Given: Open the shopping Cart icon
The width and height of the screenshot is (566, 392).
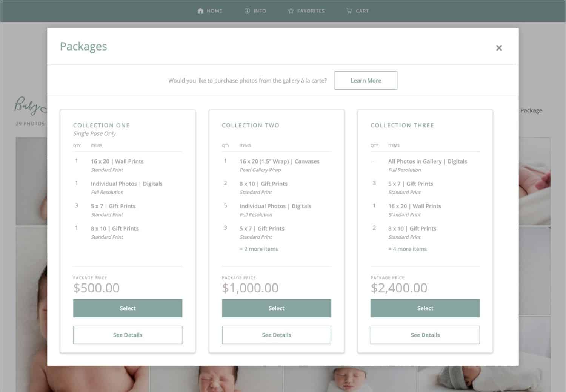Looking at the screenshot, I should click(x=349, y=11).
